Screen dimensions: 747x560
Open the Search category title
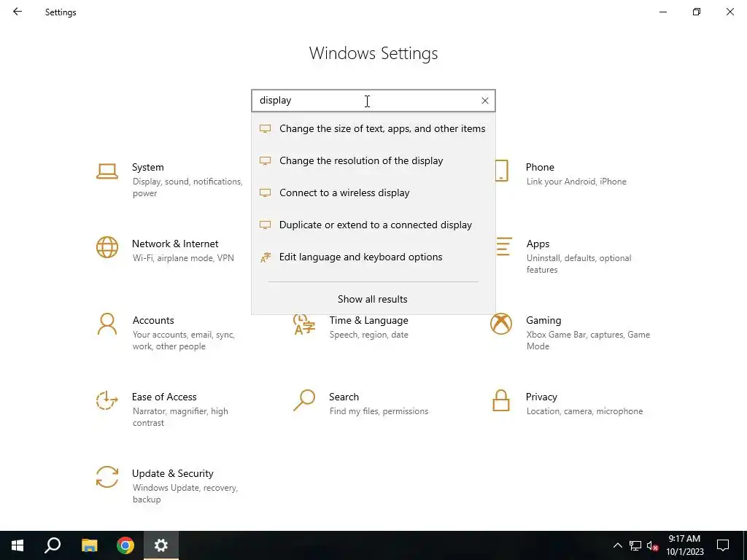344,397
